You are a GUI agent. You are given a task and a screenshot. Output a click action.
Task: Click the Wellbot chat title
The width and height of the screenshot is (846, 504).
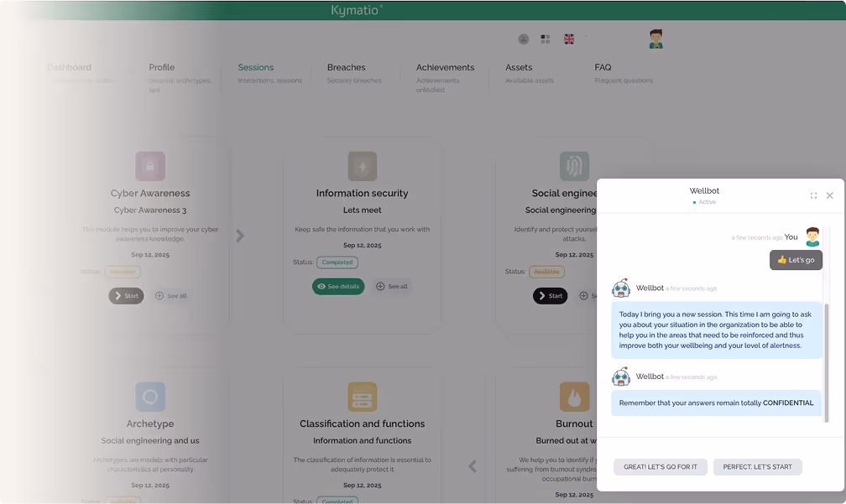tap(704, 191)
